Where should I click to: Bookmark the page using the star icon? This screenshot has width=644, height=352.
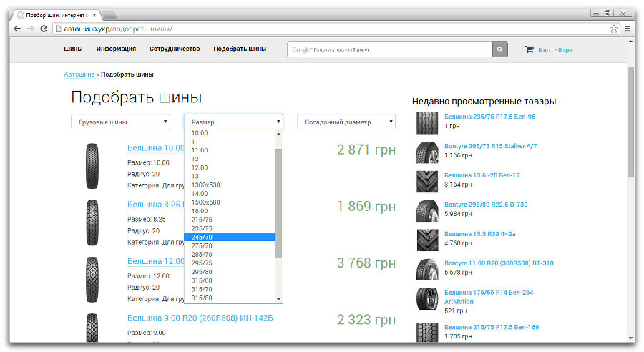point(613,29)
